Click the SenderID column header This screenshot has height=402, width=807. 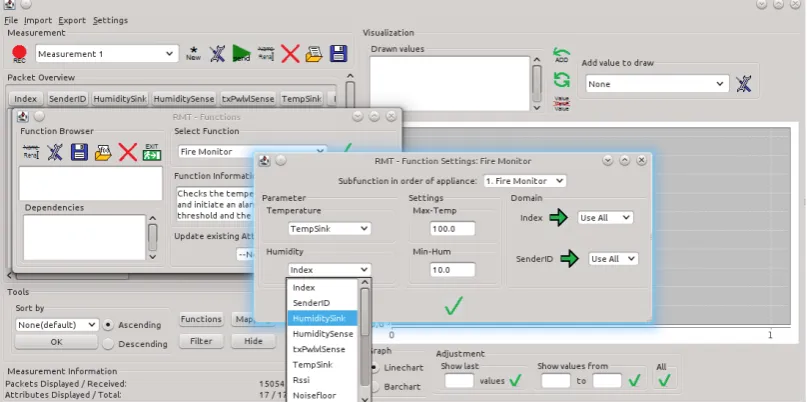point(67,98)
